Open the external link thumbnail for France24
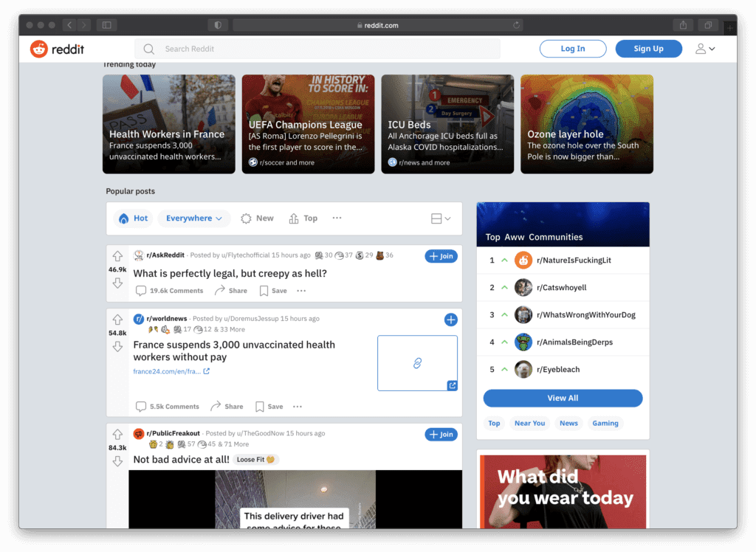 [417, 363]
